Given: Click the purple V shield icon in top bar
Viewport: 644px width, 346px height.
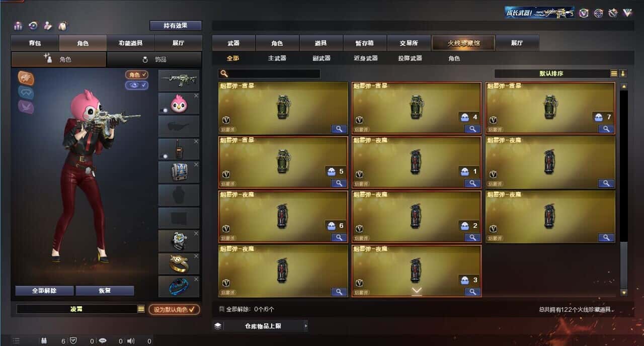Looking at the screenshot, I should pyautogui.click(x=584, y=13).
